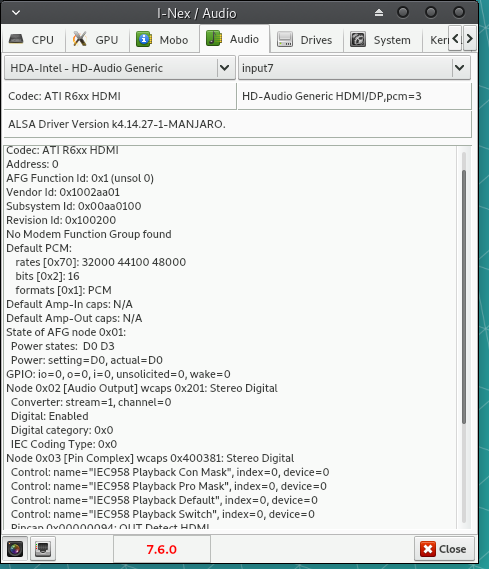The height and width of the screenshot is (569, 489).
Task: Click the 'Codec: ATI R6xx HDMI' field
Action: [120, 96]
